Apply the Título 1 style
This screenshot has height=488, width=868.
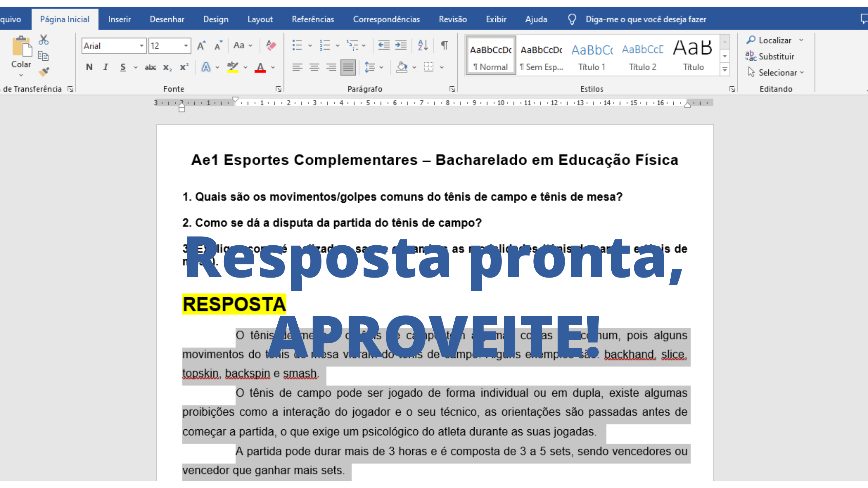pos(592,55)
